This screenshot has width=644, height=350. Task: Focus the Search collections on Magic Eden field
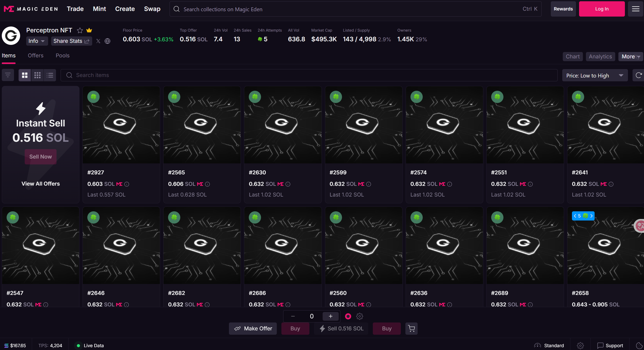click(355, 9)
